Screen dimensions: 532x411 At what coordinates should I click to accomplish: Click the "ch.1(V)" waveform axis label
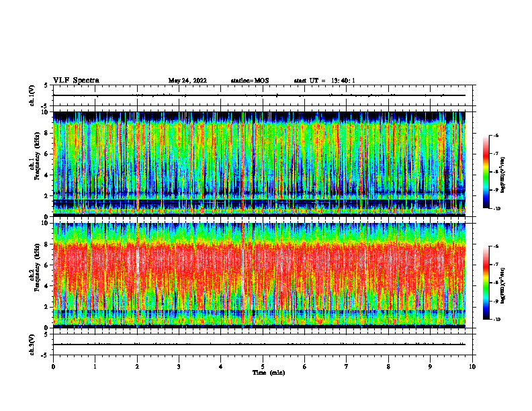coord(32,95)
